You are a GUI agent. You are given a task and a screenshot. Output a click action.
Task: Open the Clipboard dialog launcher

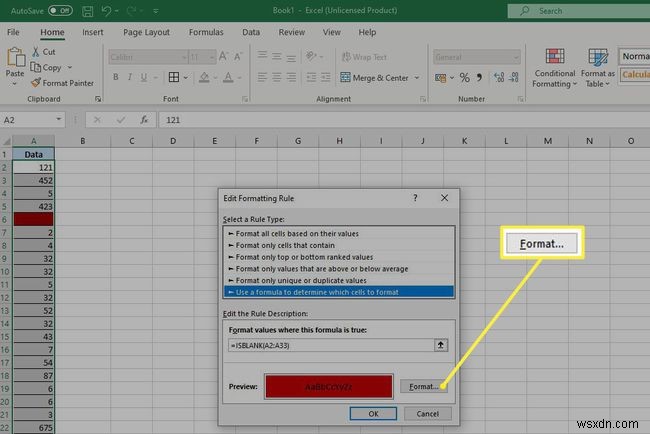click(98, 99)
